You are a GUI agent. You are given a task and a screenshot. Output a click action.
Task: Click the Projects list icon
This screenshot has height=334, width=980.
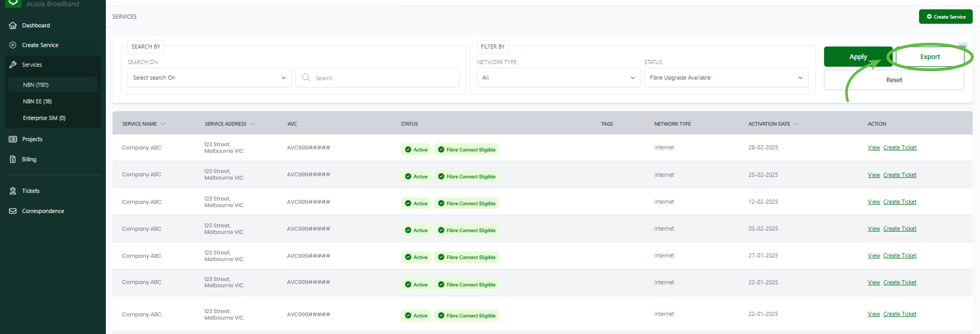point(12,139)
